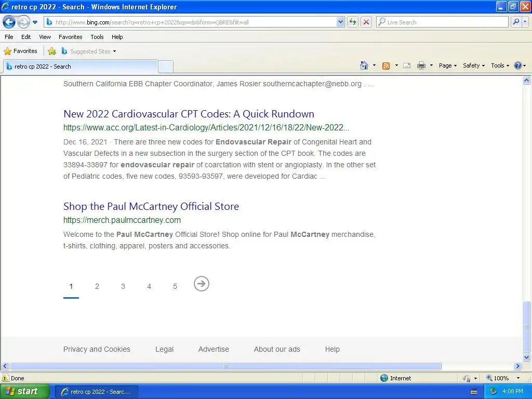Click the vertical scrollbar down arrow
The image size is (532, 399).
527,357
